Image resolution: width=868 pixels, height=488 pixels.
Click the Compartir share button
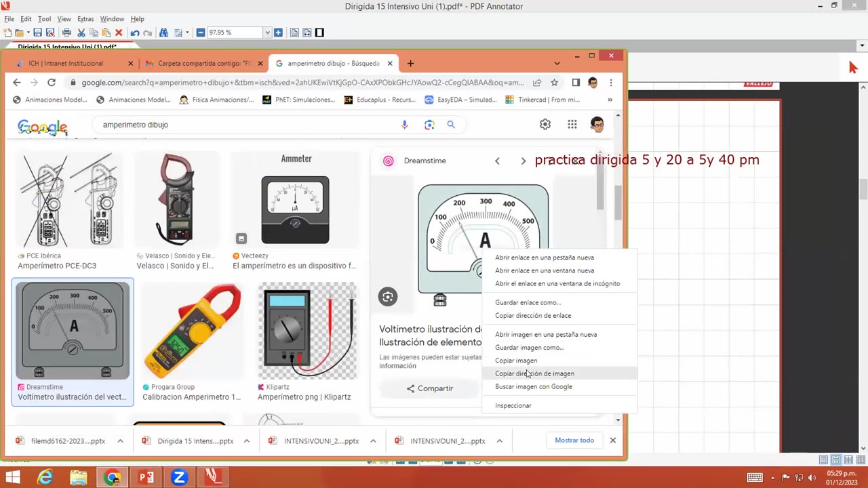pyautogui.click(x=429, y=388)
